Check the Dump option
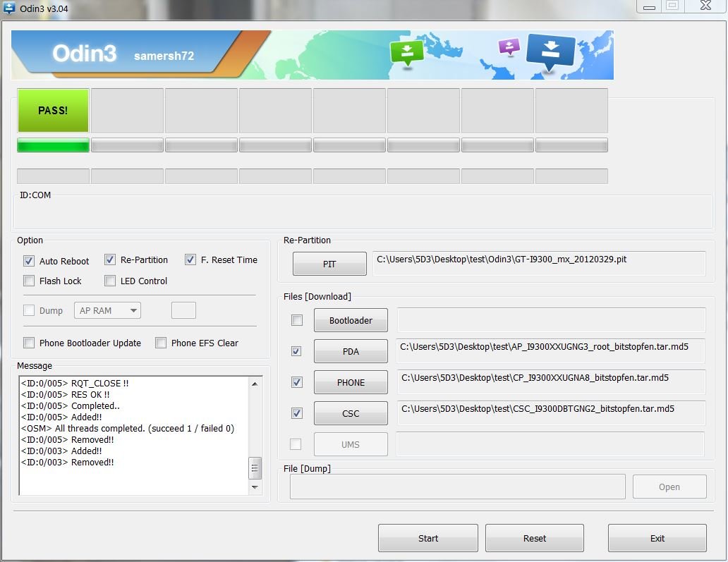728x562 pixels. pos(29,310)
